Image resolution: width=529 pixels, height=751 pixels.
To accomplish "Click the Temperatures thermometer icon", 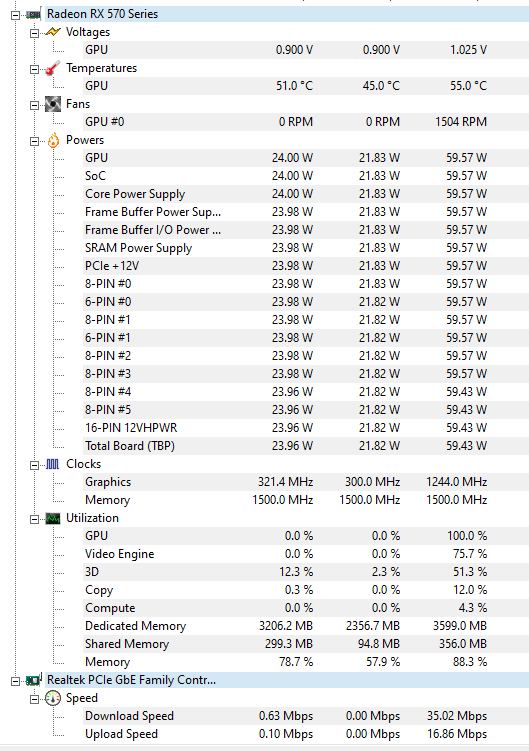I will pyautogui.click(x=53, y=68).
